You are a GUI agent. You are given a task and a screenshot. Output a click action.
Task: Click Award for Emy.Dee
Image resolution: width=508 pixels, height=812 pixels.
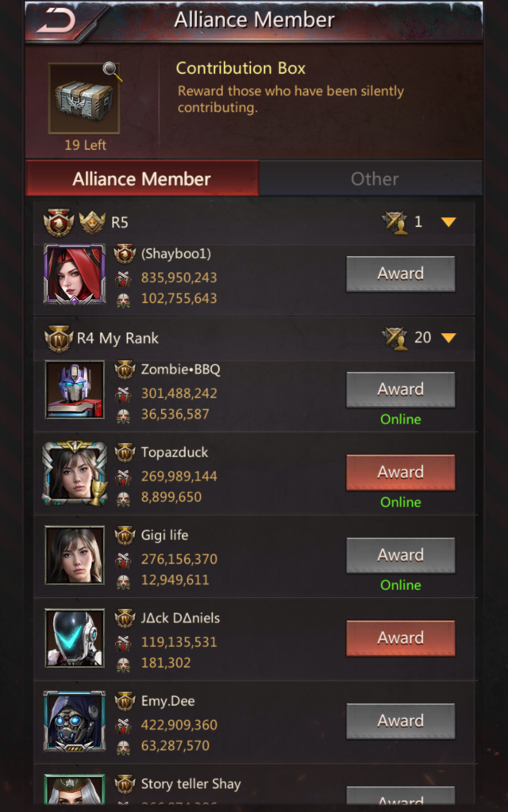point(401,721)
